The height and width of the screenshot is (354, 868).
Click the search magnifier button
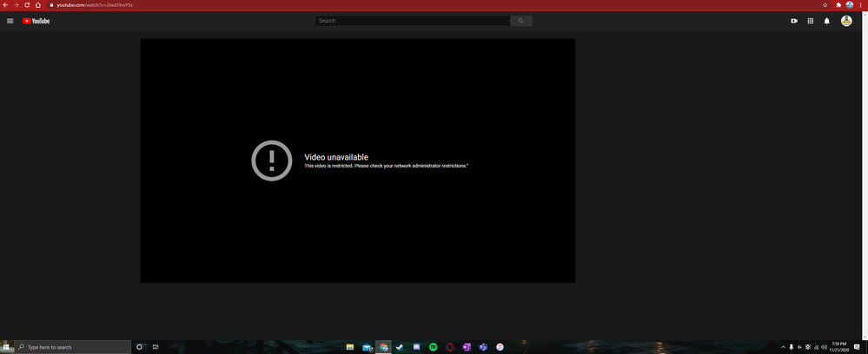click(x=521, y=21)
